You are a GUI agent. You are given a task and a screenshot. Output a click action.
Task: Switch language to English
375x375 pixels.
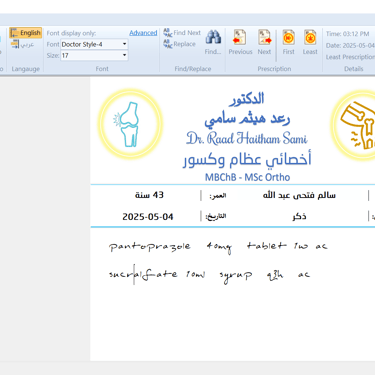pos(26,33)
